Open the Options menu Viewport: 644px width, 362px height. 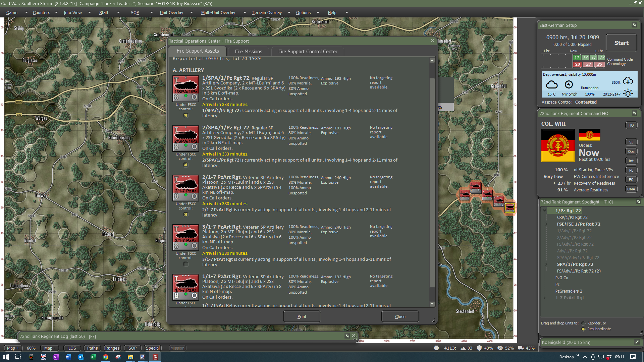point(303,13)
